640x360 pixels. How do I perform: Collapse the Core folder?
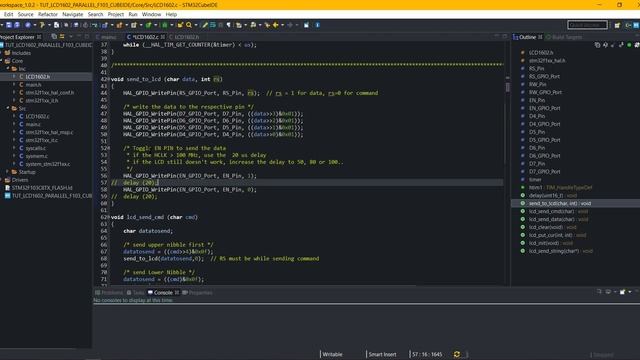(x=2, y=61)
